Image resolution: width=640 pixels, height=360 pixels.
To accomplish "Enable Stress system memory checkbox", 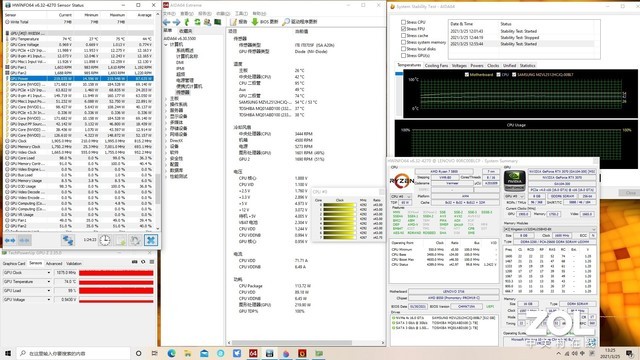I will (403, 42).
